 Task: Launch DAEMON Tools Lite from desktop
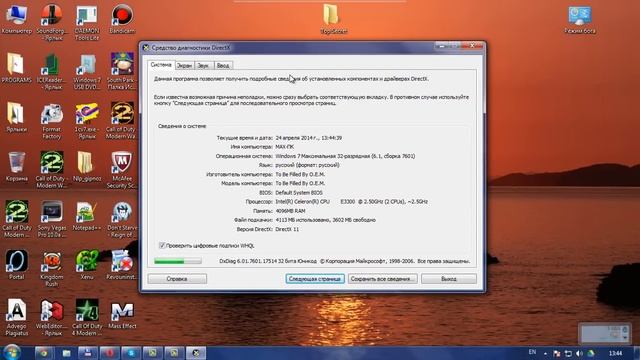87,21
